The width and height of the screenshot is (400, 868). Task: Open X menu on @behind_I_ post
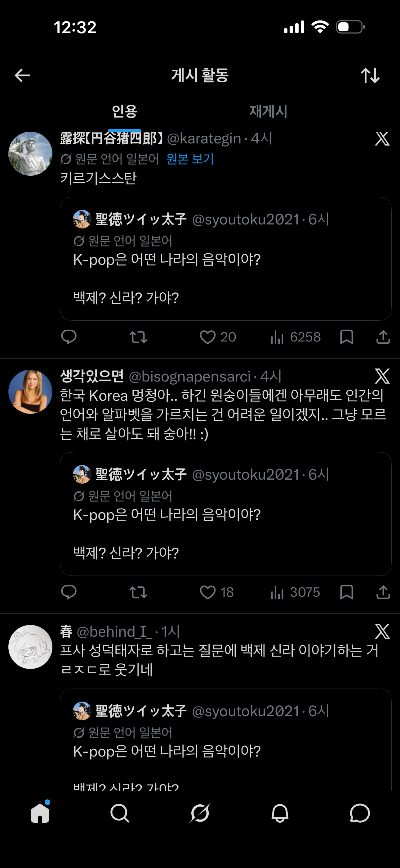pyautogui.click(x=382, y=631)
